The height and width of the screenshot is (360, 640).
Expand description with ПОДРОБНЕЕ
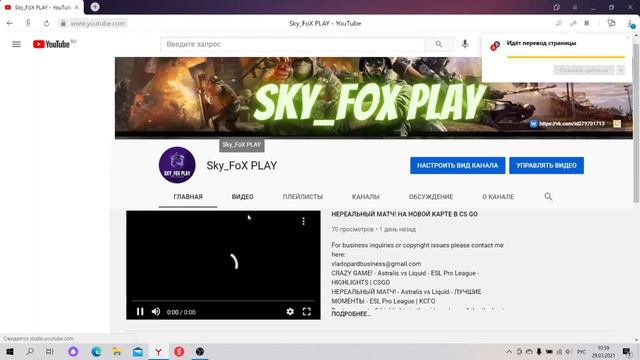pyautogui.click(x=351, y=314)
